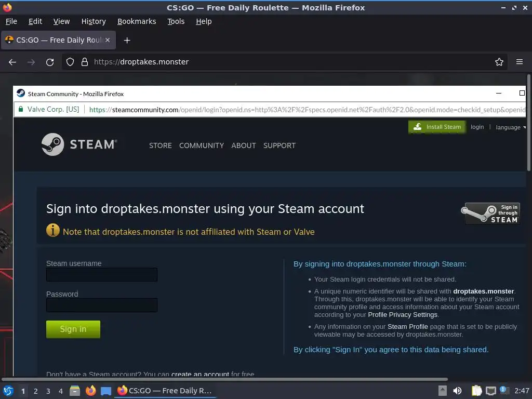Expand the language dropdown
Screen dimensions: 532x399
point(511,127)
